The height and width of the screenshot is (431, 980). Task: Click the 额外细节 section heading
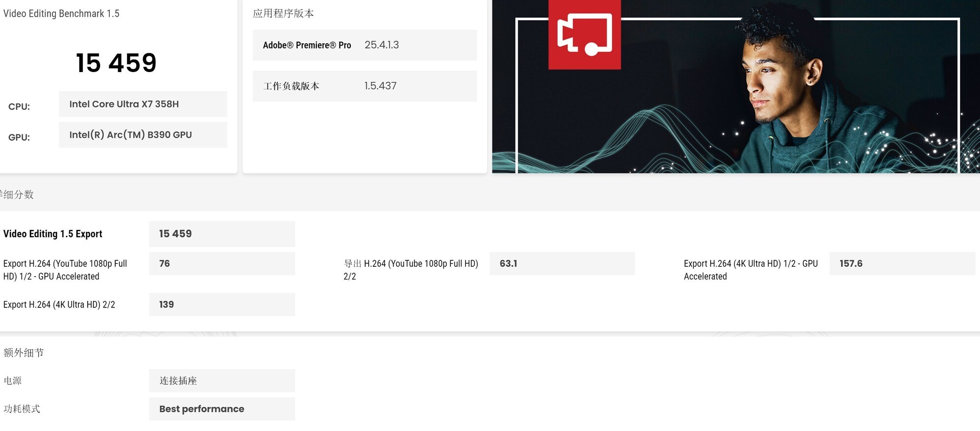(x=24, y=353)
